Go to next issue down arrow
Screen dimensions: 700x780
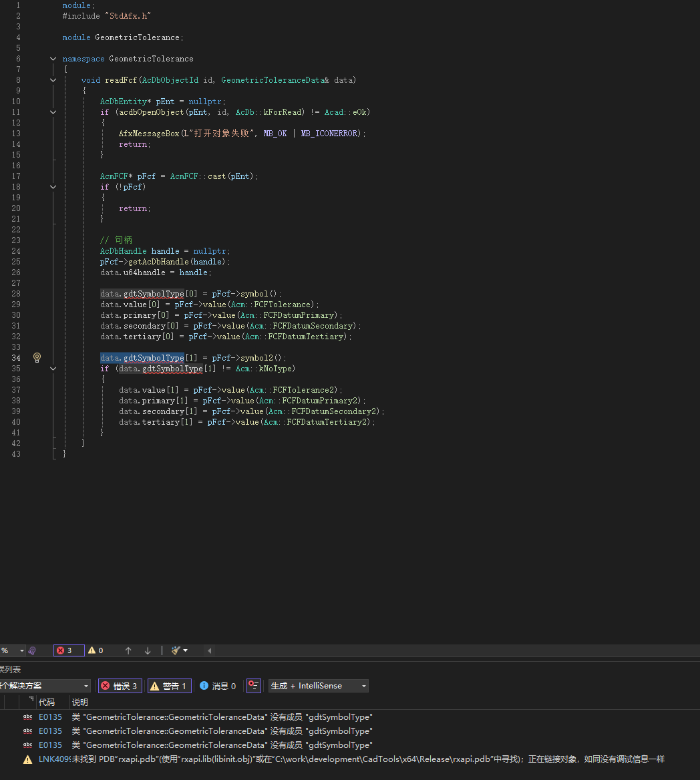click(148, 650)
